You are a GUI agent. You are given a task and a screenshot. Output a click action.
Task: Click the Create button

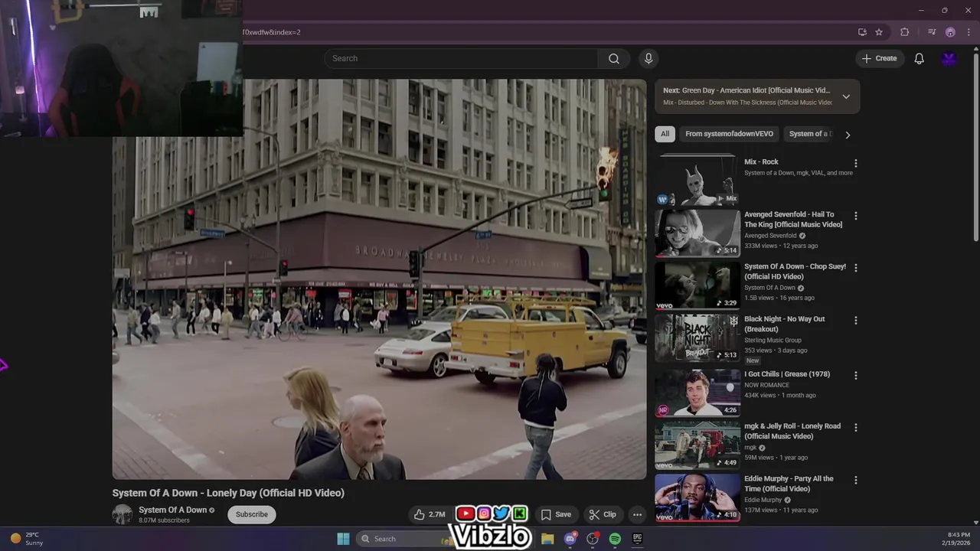point(879,58)
